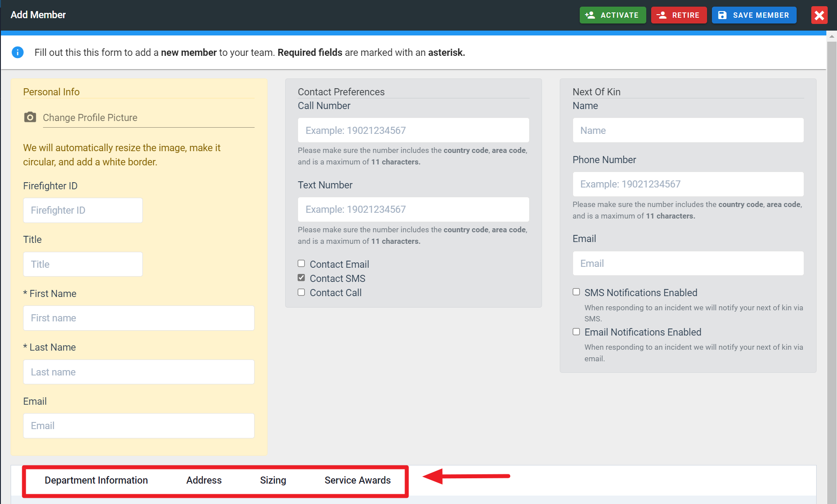The image size is (837, 504).
Task: Click into the First Name field
Action: tap(138, 318)
